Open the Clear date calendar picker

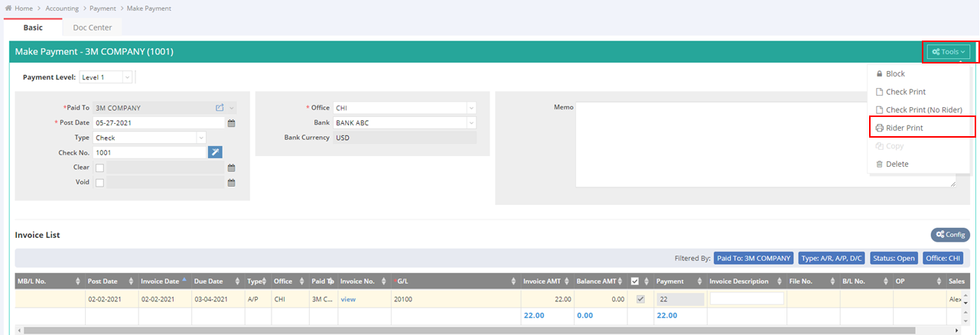(x=231, y=167)
